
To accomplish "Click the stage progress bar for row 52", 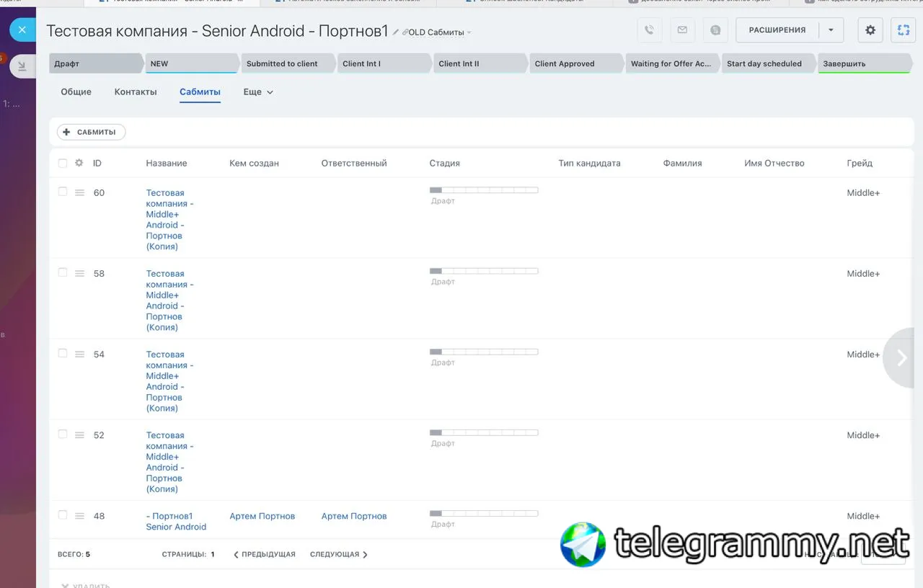I will coord(484,432).
